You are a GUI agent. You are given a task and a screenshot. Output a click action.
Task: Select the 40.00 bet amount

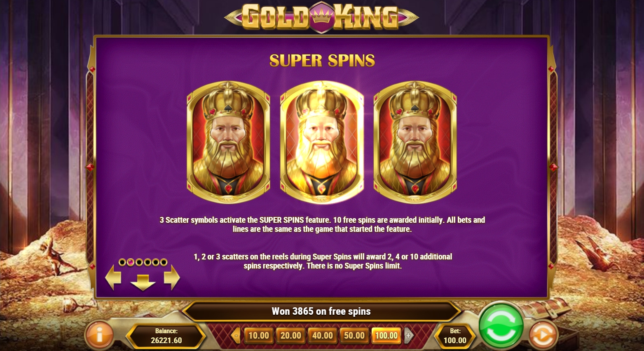click(322, 336)
